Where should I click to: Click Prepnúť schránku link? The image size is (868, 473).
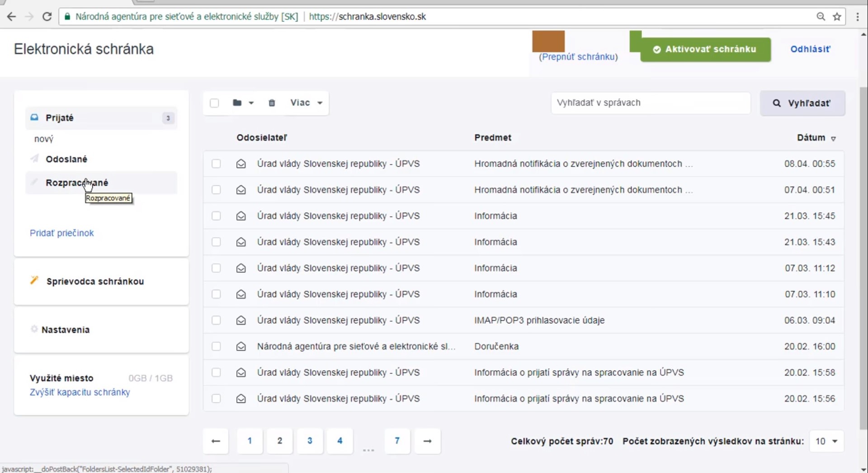tap(578, 57)
